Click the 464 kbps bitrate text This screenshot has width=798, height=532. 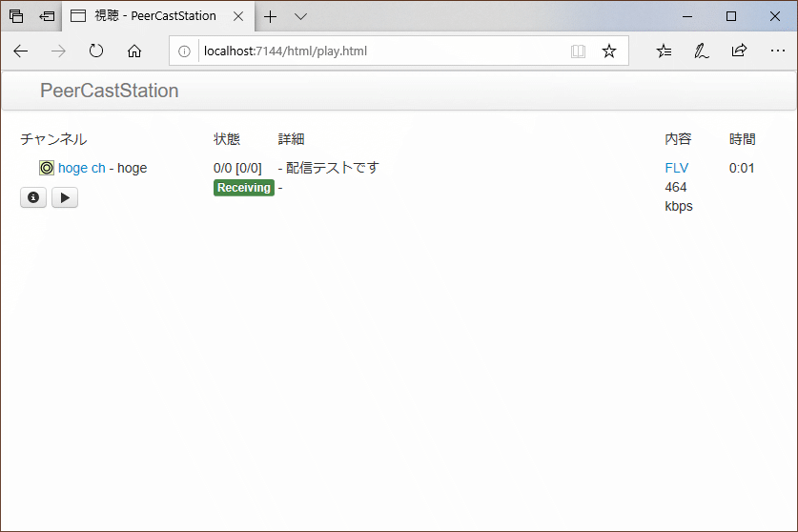[x=679, y=196]
